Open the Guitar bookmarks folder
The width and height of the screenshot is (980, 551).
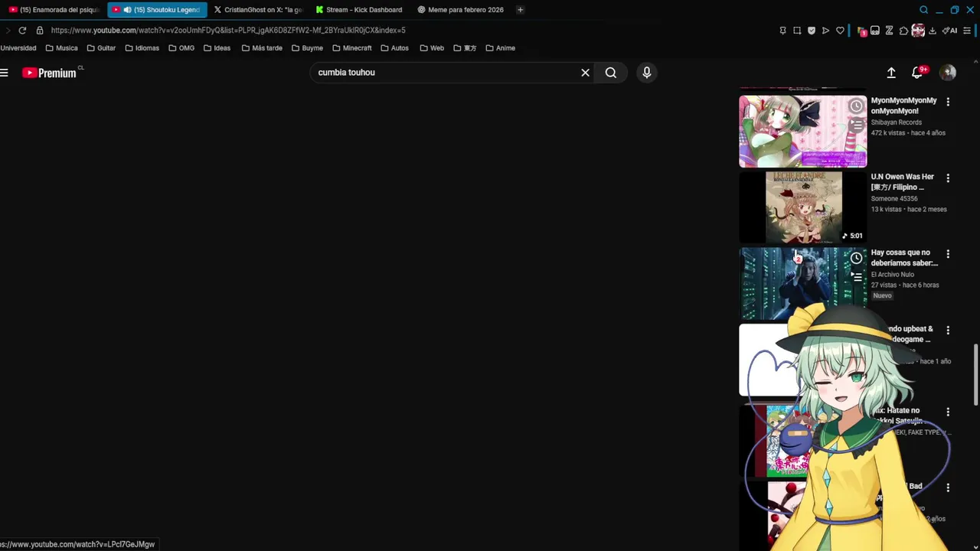tap(101, 48)
